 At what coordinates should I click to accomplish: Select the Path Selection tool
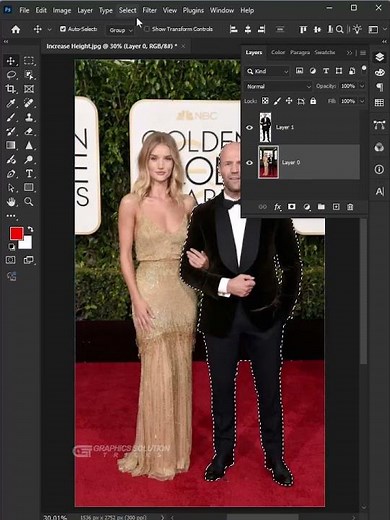11,188
